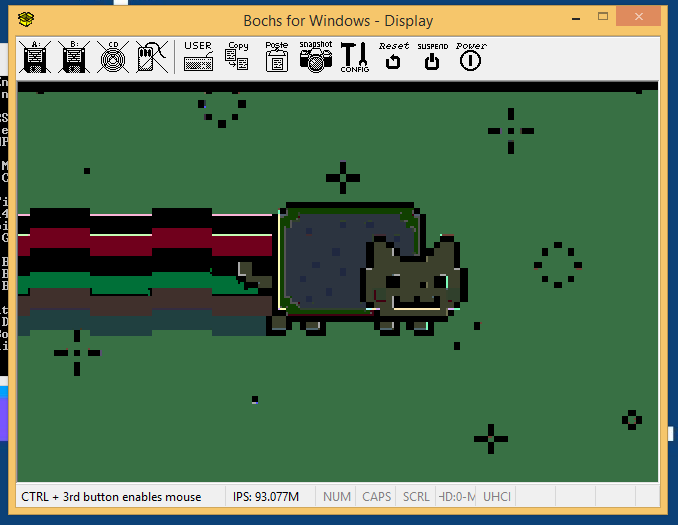Click the NUM status indicator
Screen dimensions: 678x525
point(336,496)
